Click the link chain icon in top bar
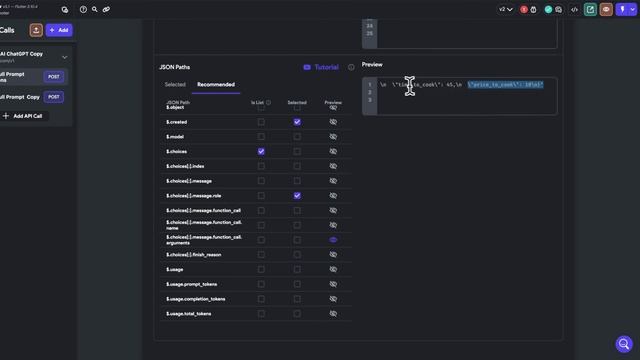The height and width of the screenshot is (360, 640). coord(106,9)
